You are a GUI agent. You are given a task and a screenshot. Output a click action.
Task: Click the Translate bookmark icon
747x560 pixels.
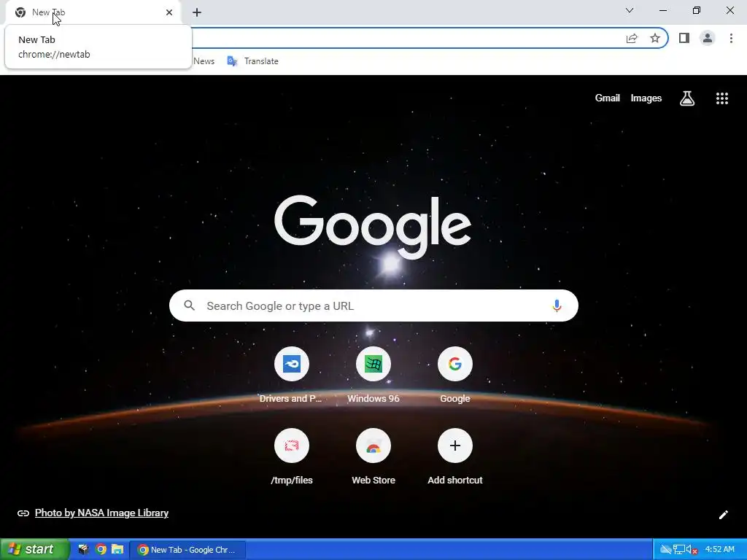click(232, 61)
